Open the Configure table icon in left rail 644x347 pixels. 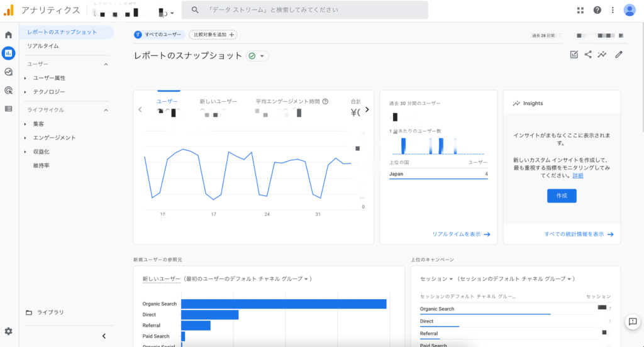(8, 109)
